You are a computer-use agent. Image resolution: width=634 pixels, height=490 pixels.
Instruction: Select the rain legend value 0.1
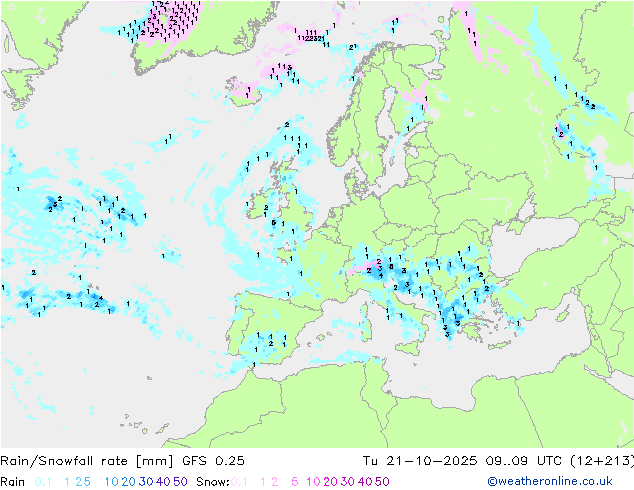43,482
